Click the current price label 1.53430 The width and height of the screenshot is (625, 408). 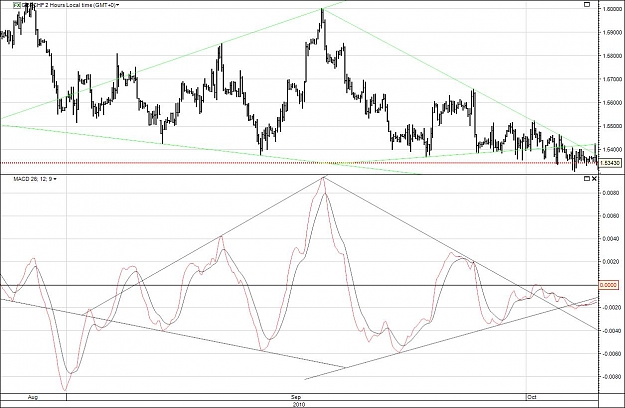610,163
